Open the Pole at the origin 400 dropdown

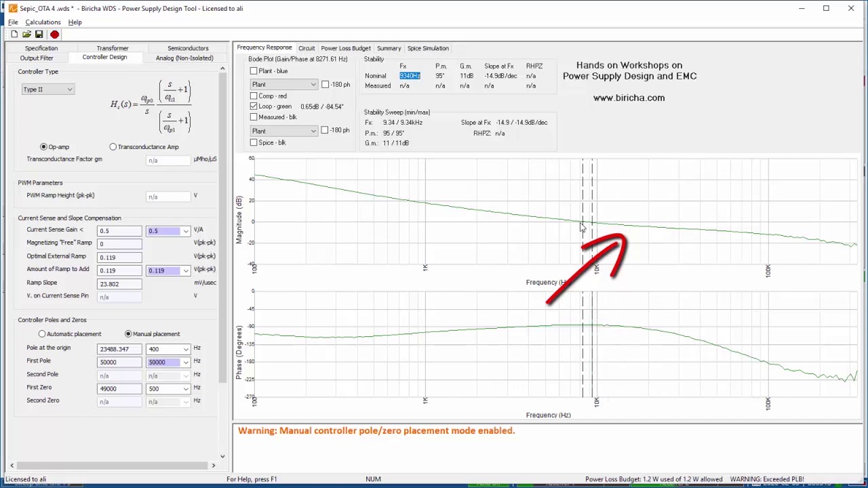point(168,349)
